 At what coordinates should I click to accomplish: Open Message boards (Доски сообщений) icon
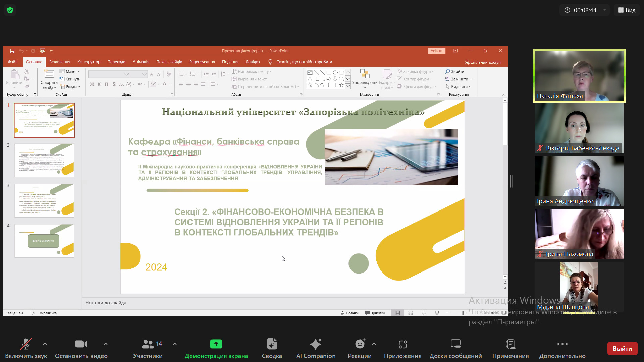455,345
